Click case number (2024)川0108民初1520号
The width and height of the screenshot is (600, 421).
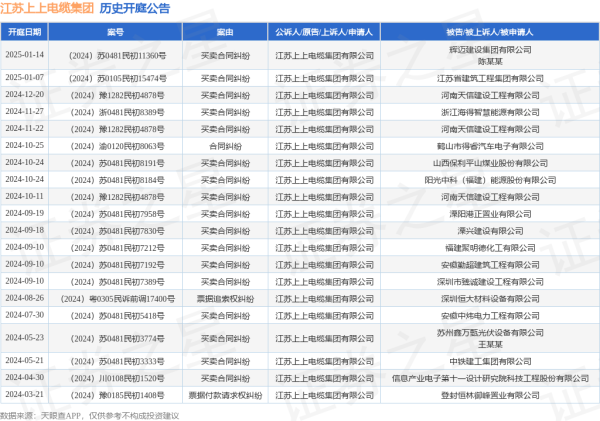[117, 379]
